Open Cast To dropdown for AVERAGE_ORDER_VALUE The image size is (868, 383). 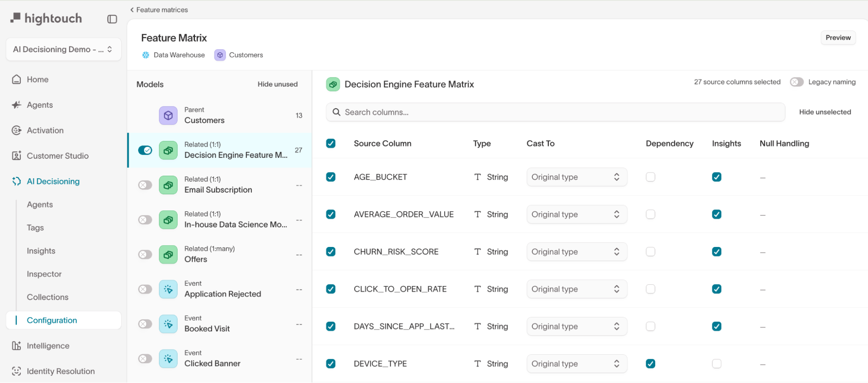[x=577, y=214]
